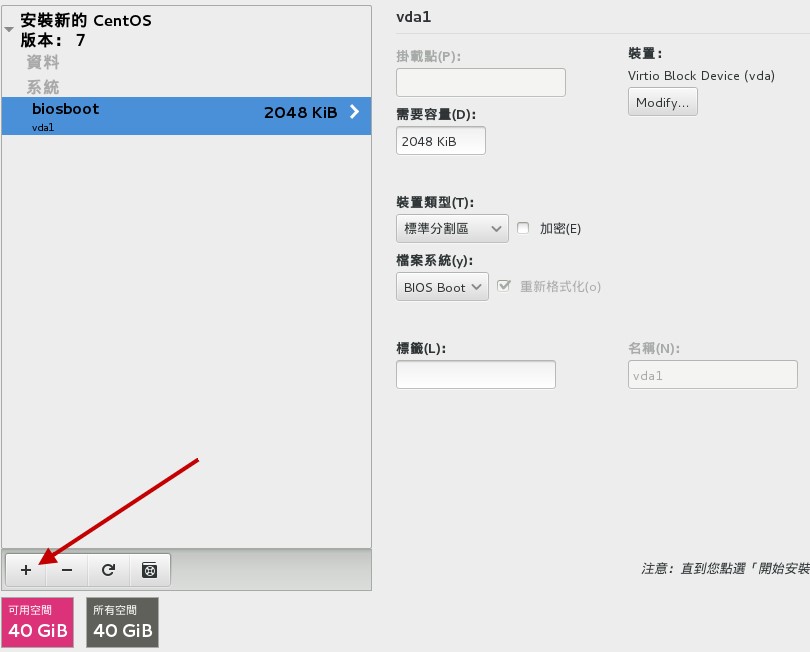This screenshot has height=652, width=810.
Task: Open partitioning settings with the gear icon
Action: [149, 570]
